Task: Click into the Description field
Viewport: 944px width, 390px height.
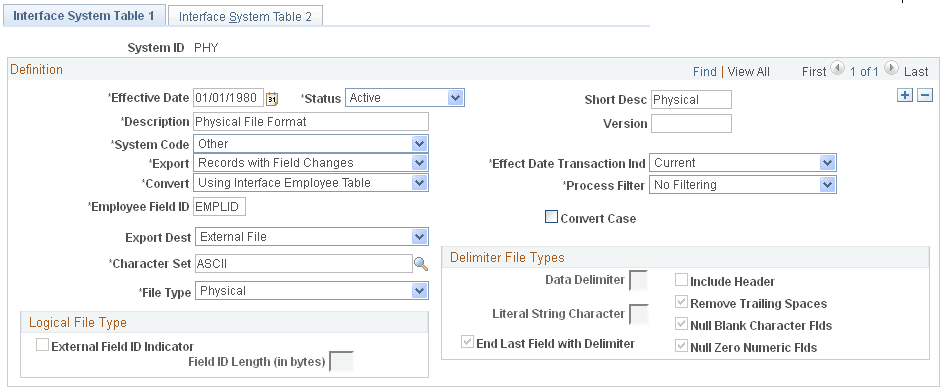Action: point(311,122)
